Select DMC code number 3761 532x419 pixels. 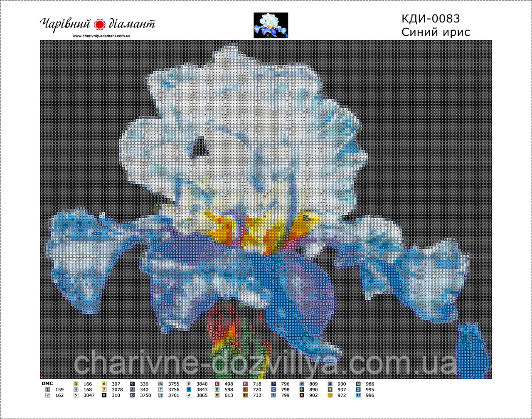tap(174, 396)
